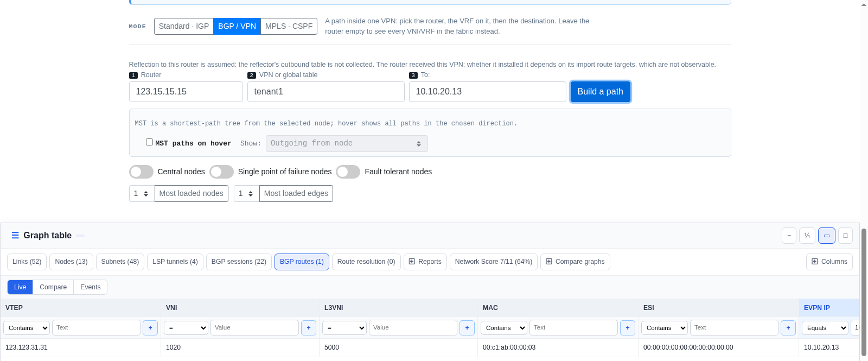Set graph table to quarter height

pyautogui.click(x=807, y=236)
